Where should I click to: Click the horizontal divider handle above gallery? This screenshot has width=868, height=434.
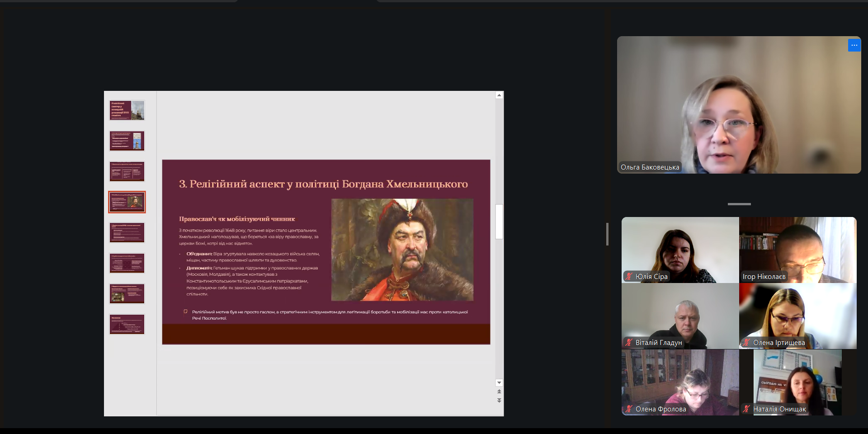[739, 204]
